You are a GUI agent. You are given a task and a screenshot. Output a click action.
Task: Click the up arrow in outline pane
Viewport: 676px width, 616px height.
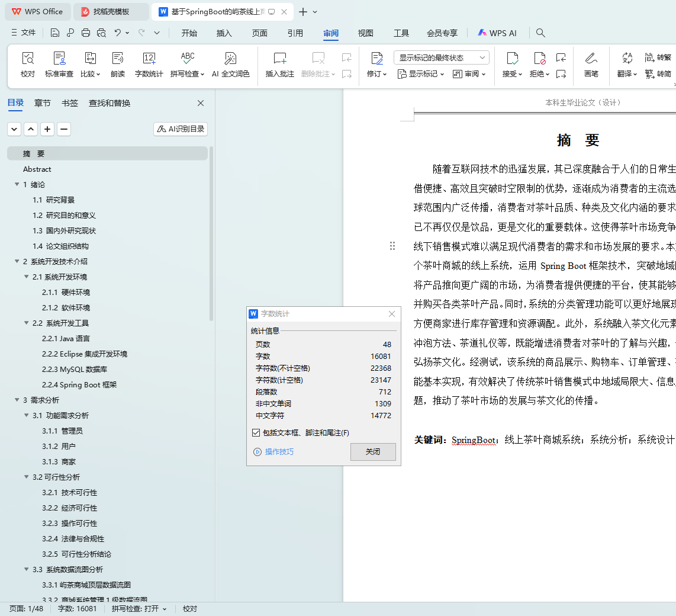(31, 129)
